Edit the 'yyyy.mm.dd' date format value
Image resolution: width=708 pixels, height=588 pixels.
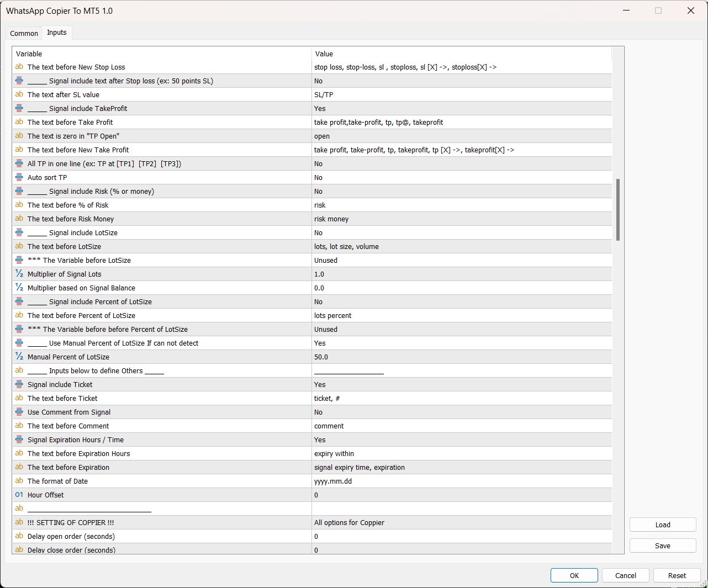tap(462, 481)
